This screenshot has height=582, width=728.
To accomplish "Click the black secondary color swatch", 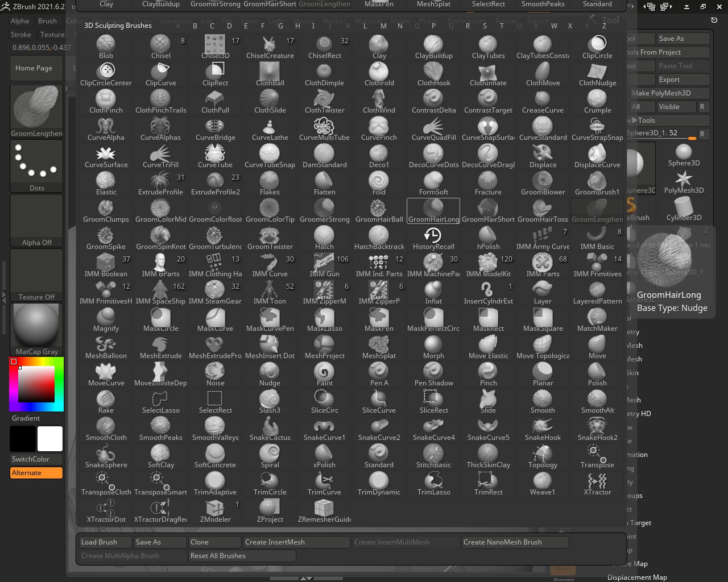I will tap(23, 439).
